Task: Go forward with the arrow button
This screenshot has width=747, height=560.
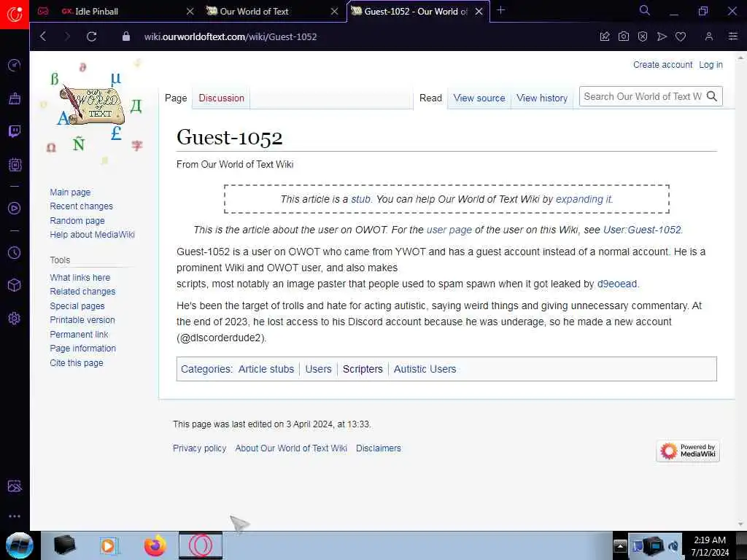Action: click(67, 36)
